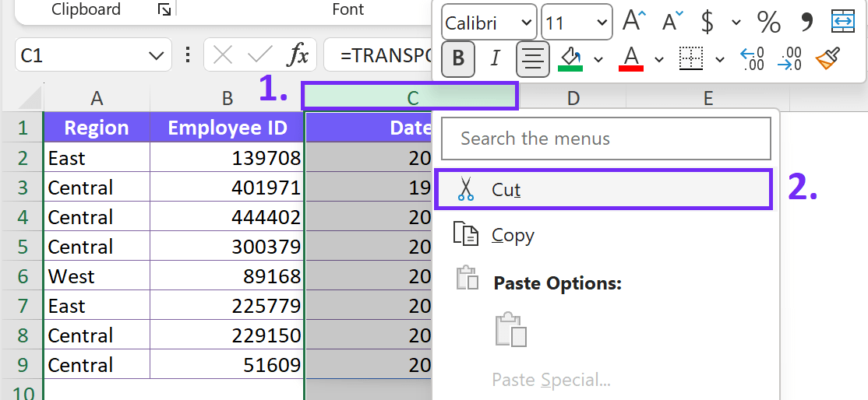Viewport: 868px width, 400px height.
Task: Open Calibri font name dropdown
Action: pos(526,23)
